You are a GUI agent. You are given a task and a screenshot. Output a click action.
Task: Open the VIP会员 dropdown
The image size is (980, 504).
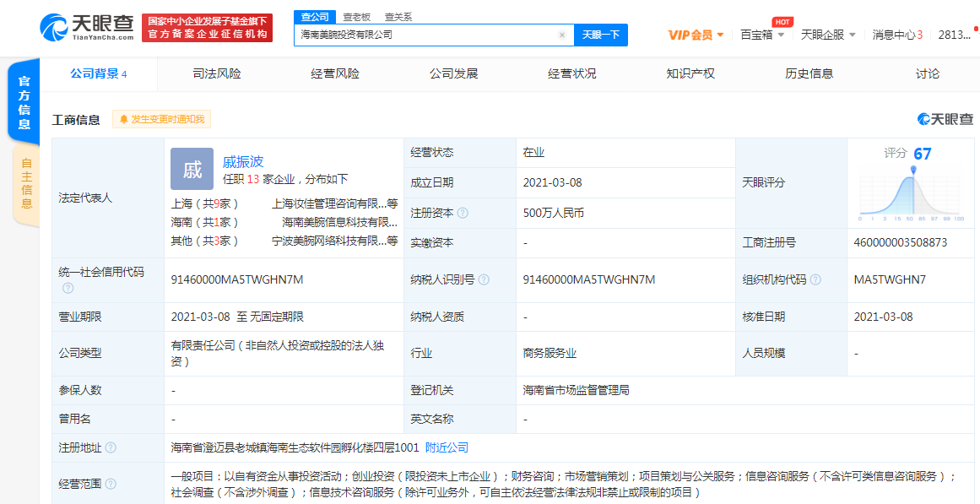[696, 35]
